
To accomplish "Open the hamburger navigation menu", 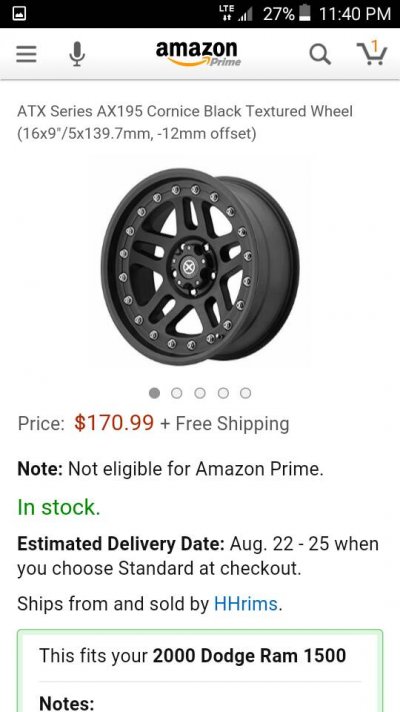I will (26, 54).
